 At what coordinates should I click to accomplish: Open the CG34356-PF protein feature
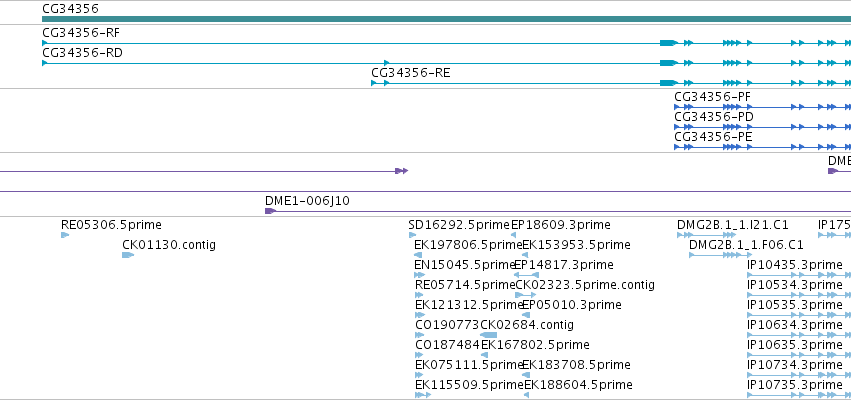tap(762, 107)
